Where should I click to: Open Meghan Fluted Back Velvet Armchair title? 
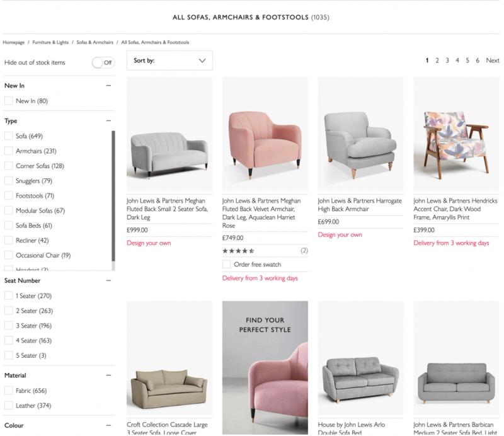coord(261,213)
